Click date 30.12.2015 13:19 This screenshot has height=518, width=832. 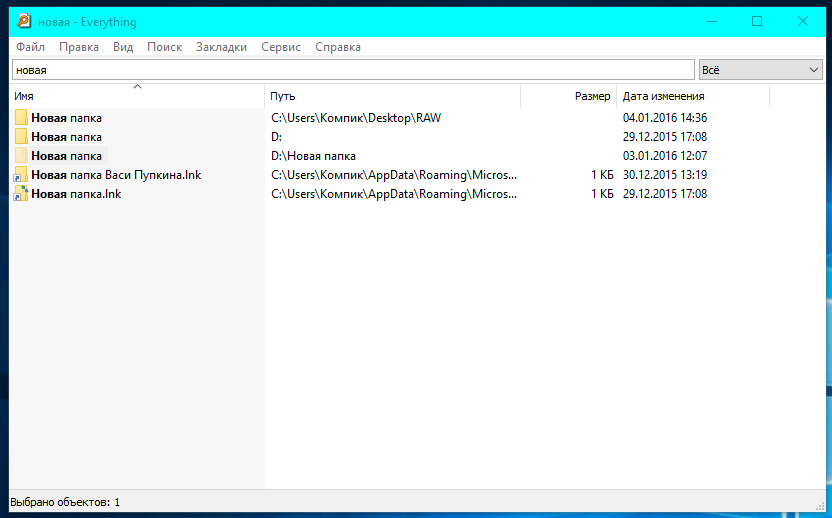pos(665,175)
